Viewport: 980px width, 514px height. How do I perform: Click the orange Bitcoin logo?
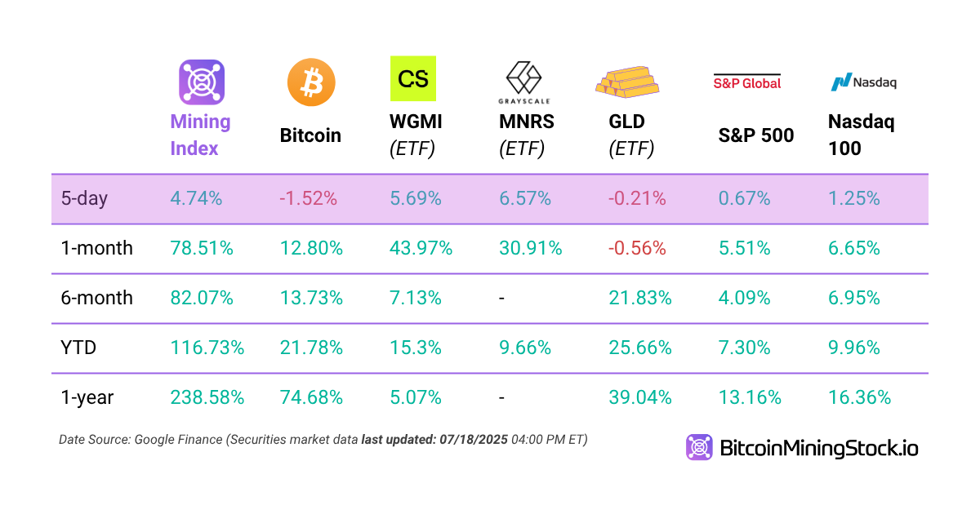[x=311, y=82]
